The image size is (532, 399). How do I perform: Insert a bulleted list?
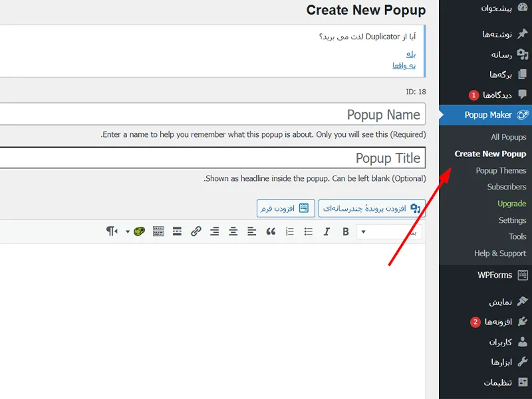coord(308,231)
